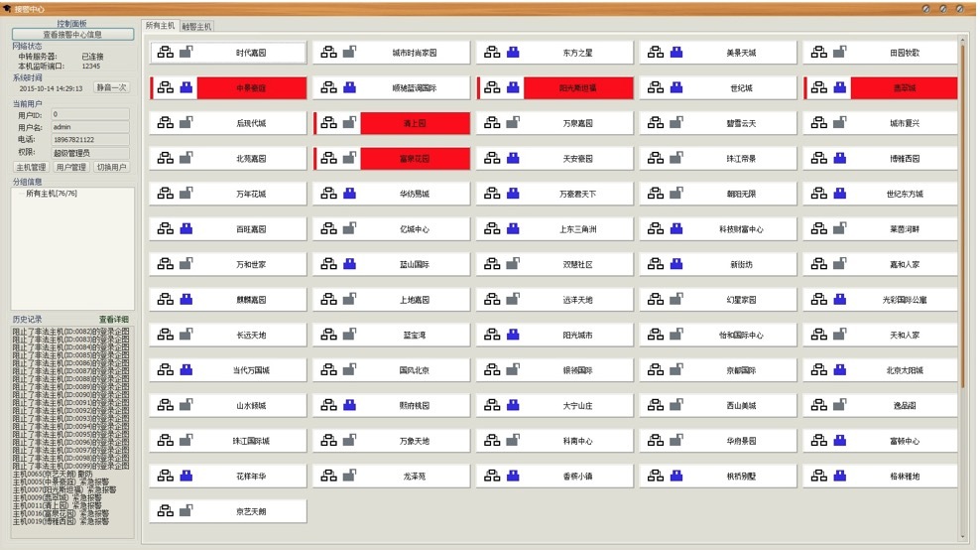Click the network icon beside 世纪东方城
Screen dimensions: 980x550
pos(819,194)
